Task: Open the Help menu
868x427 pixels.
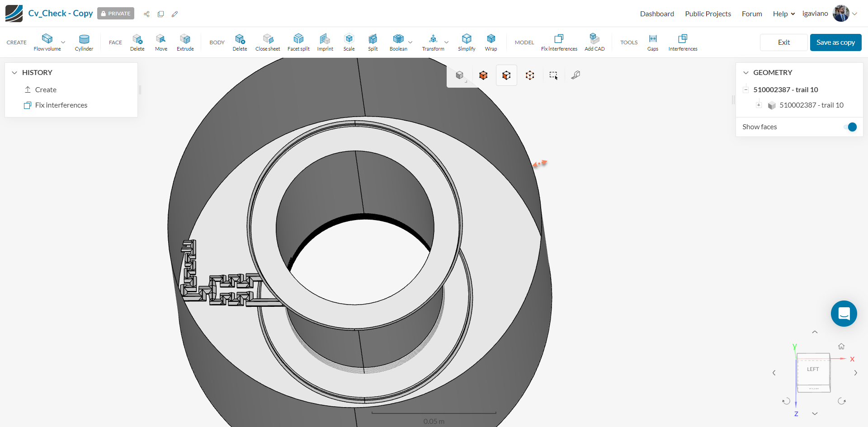Action: (783, 14)
